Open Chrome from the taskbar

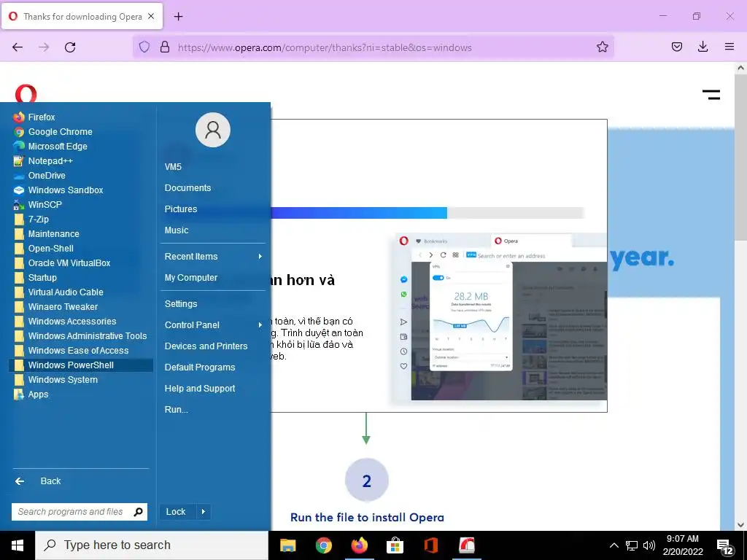323,545
